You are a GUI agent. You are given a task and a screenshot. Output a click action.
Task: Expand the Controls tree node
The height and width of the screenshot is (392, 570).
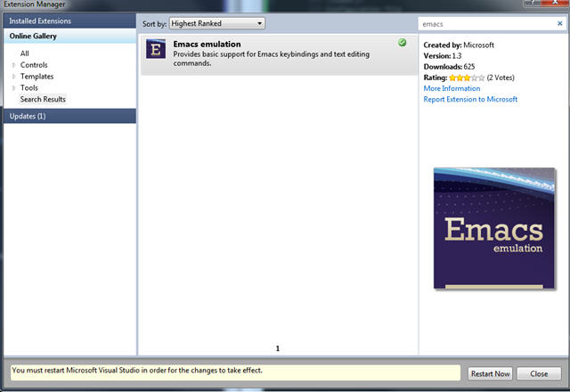tap(14, 65)
